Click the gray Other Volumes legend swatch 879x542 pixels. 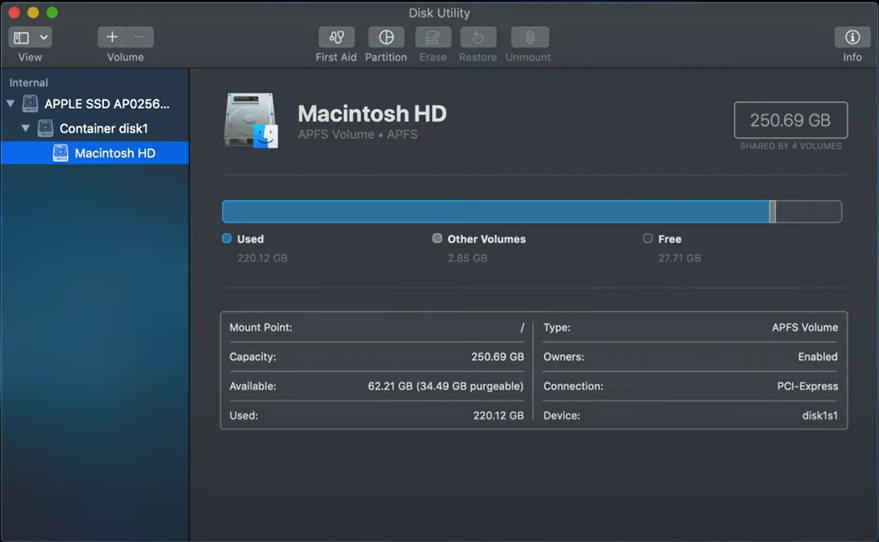coord(437,238)
